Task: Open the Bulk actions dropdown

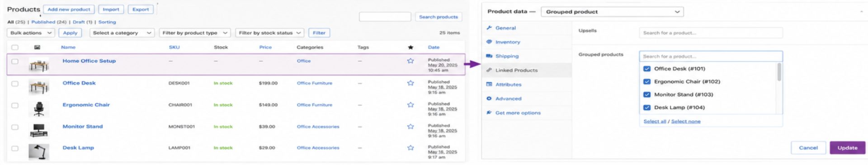Action: click(x=31, y=33)
